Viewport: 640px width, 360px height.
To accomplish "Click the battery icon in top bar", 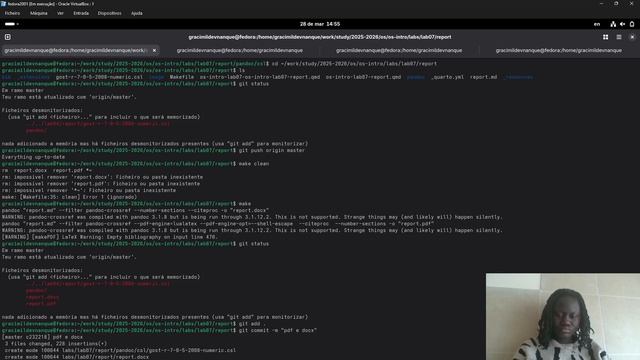I will pyautogui.click(x=632, y=24).
